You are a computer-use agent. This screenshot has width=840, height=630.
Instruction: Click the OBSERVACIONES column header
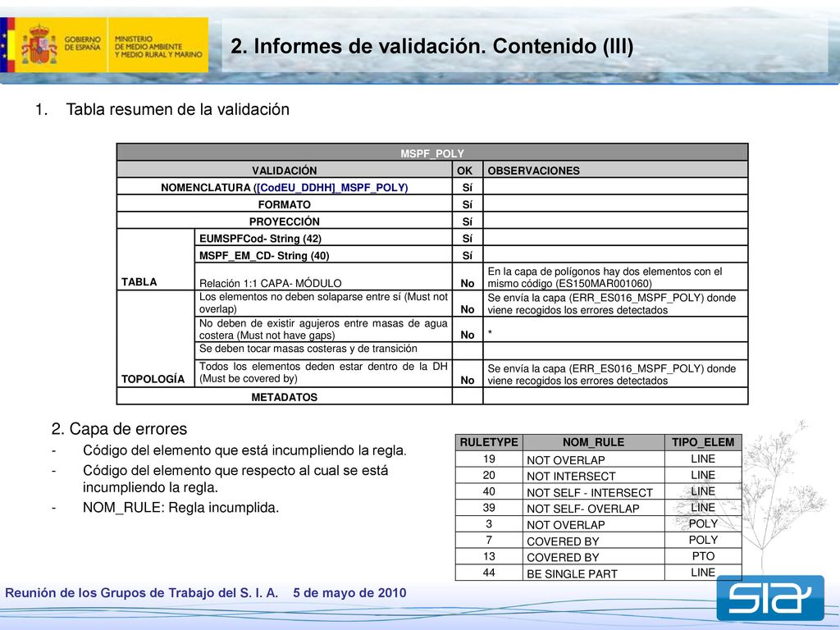[615, 170]
